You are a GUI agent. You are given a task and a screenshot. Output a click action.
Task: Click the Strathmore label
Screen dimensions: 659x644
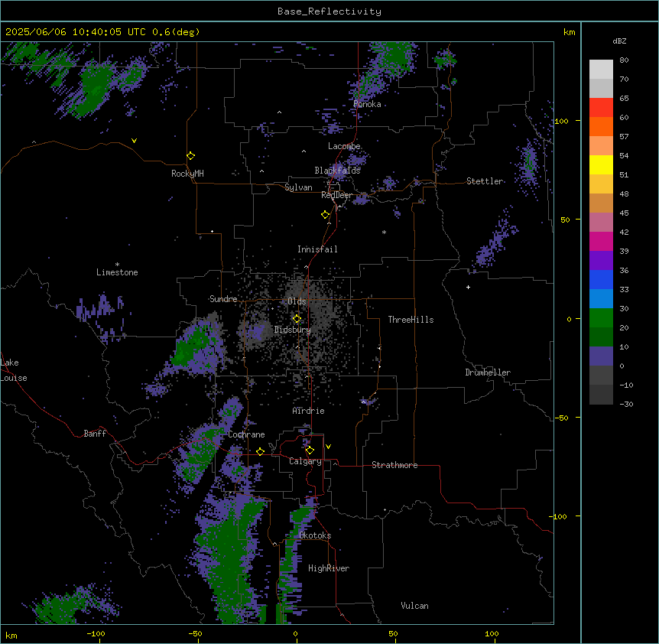394,465
